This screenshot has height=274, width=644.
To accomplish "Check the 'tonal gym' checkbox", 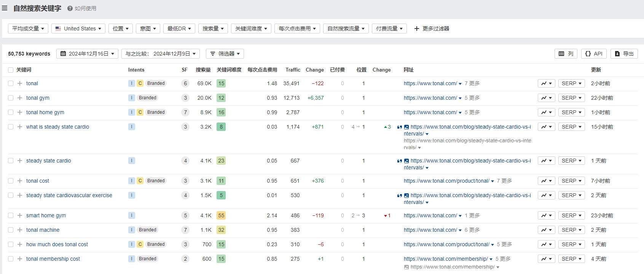I will 11,98.
